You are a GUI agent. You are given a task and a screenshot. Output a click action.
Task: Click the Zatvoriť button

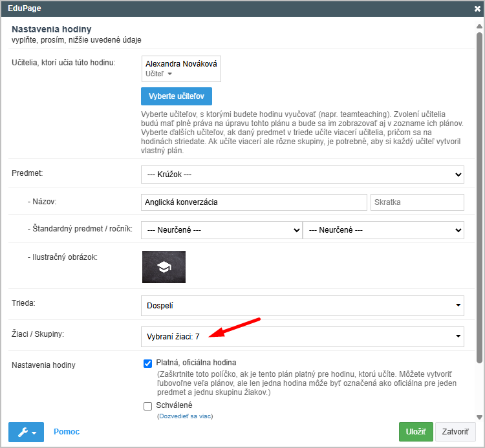455,432
